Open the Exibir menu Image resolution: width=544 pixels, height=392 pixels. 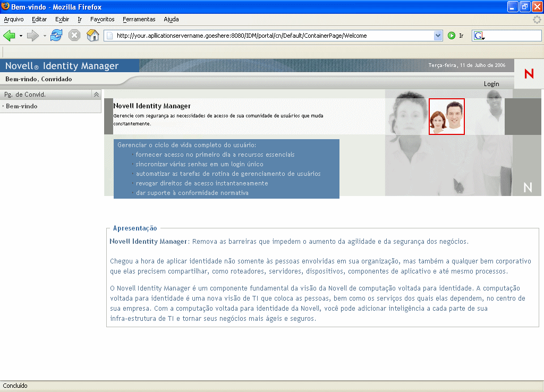62,20
